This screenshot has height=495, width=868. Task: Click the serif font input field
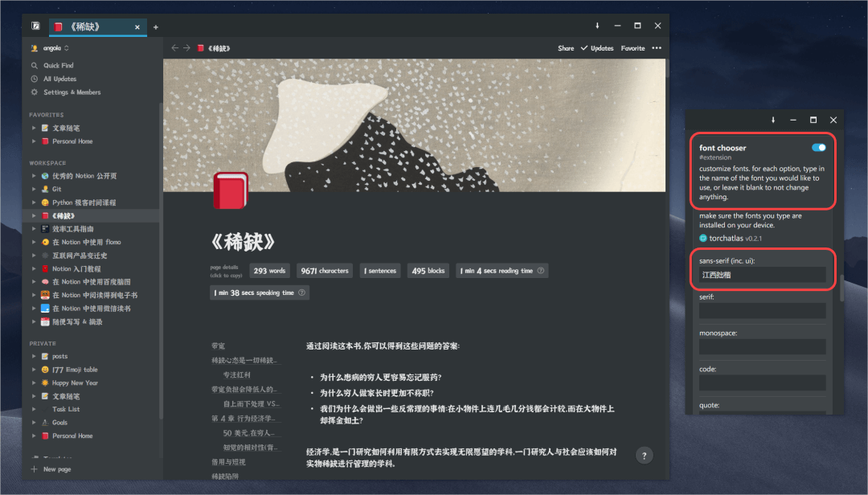[x=762, y=311]
